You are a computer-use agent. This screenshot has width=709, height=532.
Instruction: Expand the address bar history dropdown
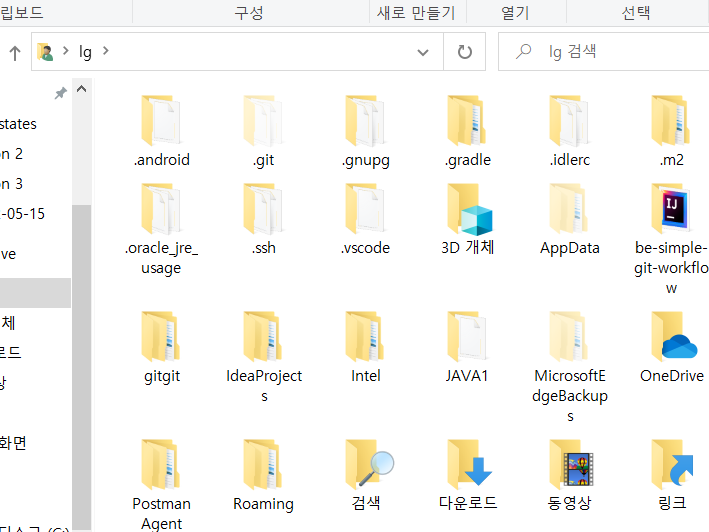click(x=423, y=52)
